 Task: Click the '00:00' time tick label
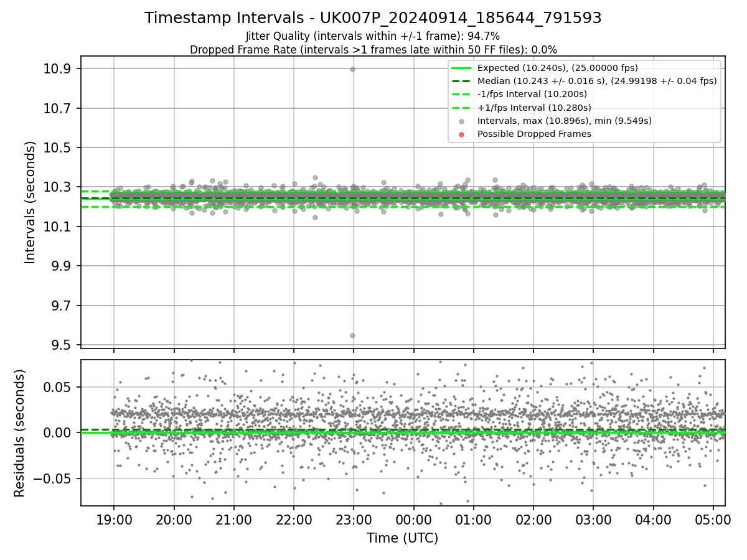coord(413,519)
